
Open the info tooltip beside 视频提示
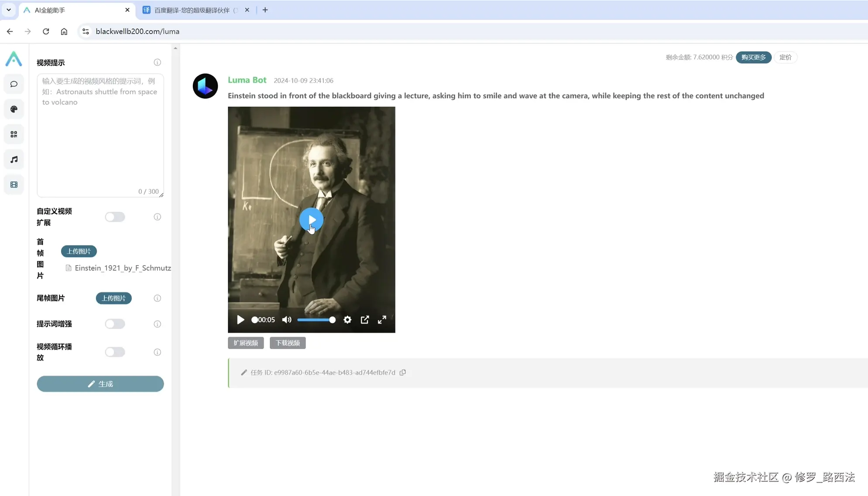[157, 62]
